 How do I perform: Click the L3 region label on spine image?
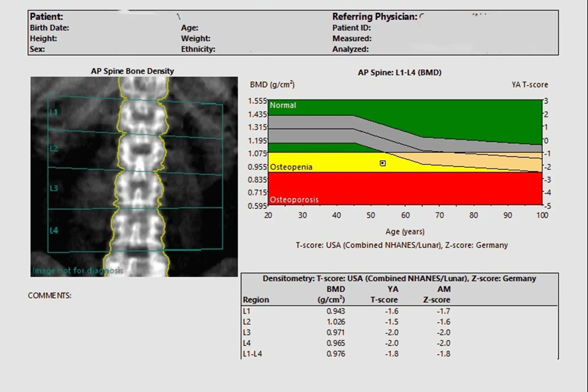click(x=54, y=188)
